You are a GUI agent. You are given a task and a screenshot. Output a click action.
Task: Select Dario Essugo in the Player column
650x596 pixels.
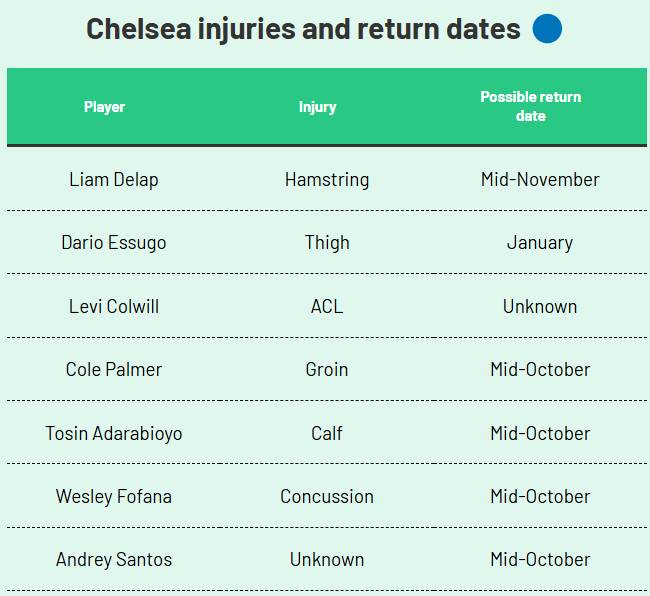click(x=114, y=243)
